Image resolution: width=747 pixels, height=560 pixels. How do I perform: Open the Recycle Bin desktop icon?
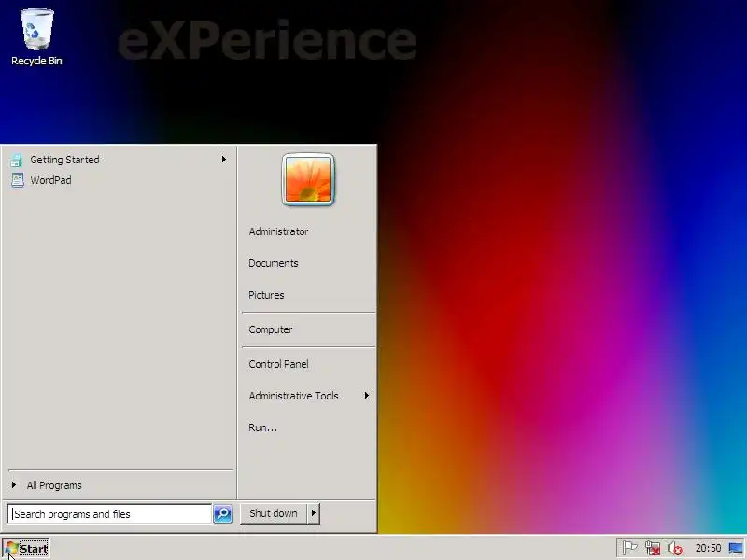[x=36, y=37]
